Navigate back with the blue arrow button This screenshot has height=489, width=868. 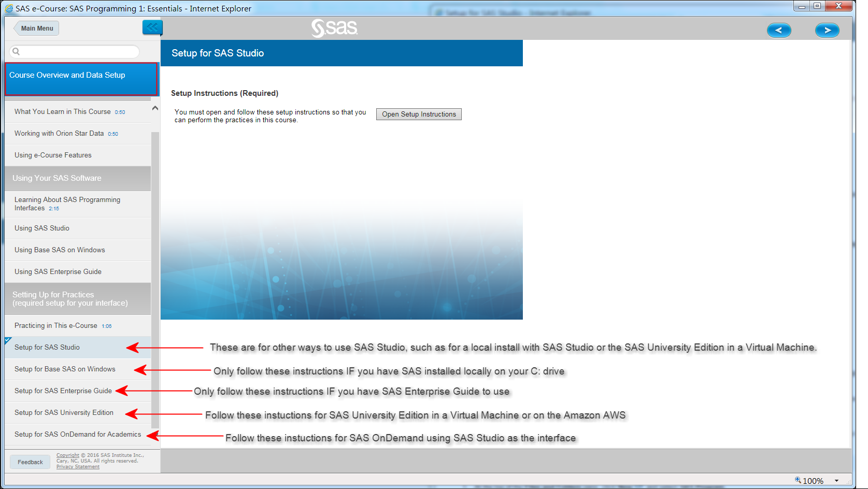tap(779, 30)
